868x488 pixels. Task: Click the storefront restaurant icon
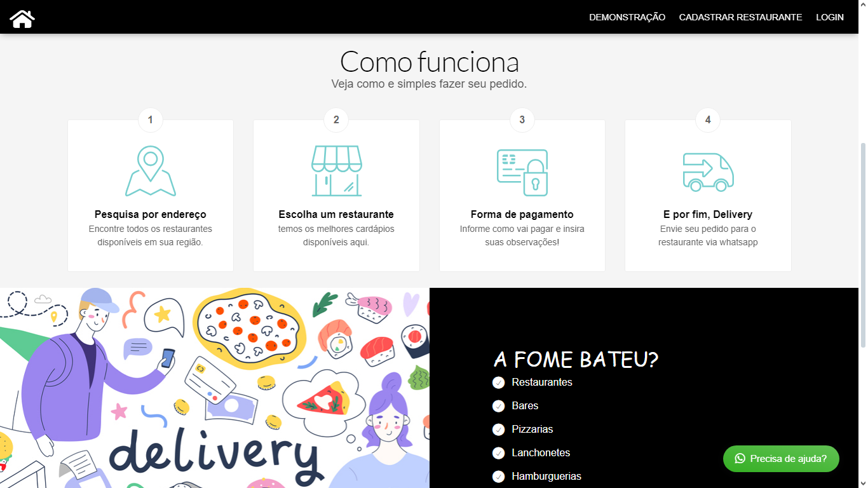point(336,172)
